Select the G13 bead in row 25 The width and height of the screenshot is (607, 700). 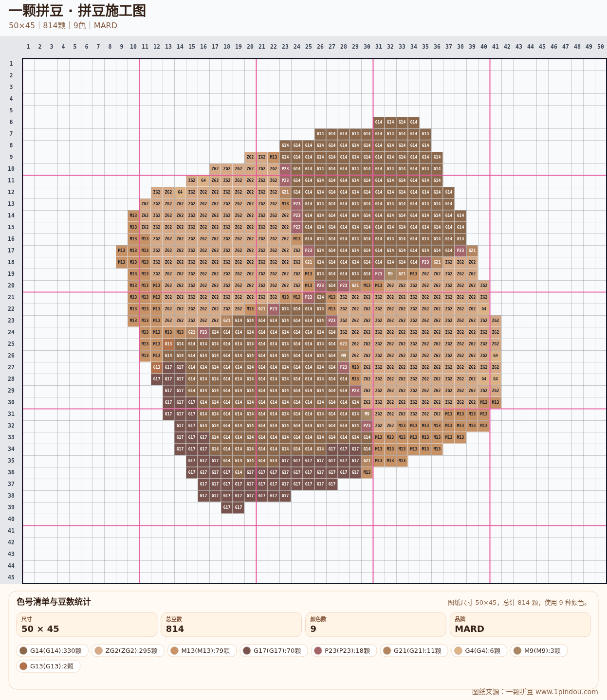(x=168, y=344)
